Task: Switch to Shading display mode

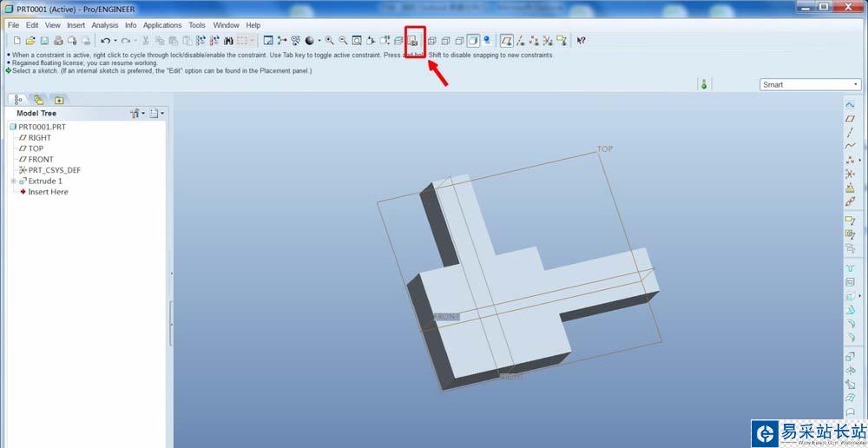Action: [x=473, y=41]
